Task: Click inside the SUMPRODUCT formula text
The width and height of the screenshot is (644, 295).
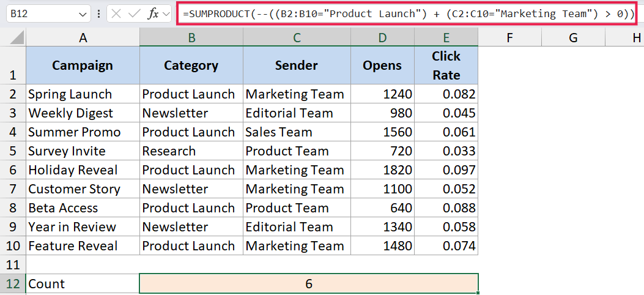Action: (x=409, y=14)
